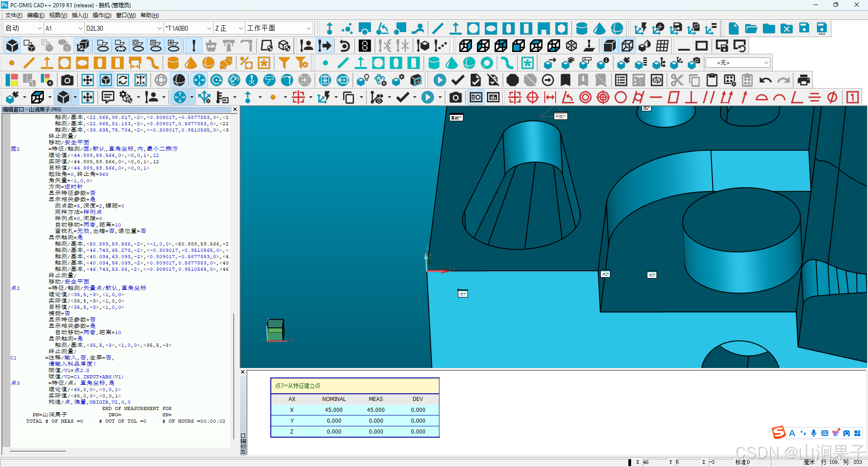This screenshot has width=868, height=467.
Task: Open the 视图(V) menu
Action: pyautogui.click(x=58, y=15)
